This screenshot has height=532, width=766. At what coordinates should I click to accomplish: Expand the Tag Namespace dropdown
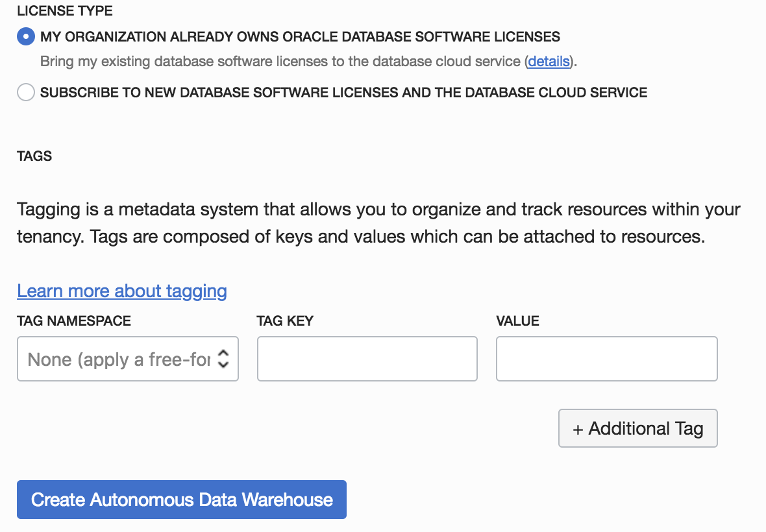pyautogui.click(x=127, y=359)
